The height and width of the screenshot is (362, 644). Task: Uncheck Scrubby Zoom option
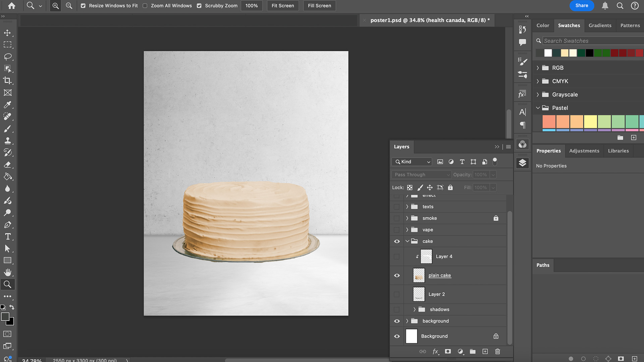pos(199,6)
